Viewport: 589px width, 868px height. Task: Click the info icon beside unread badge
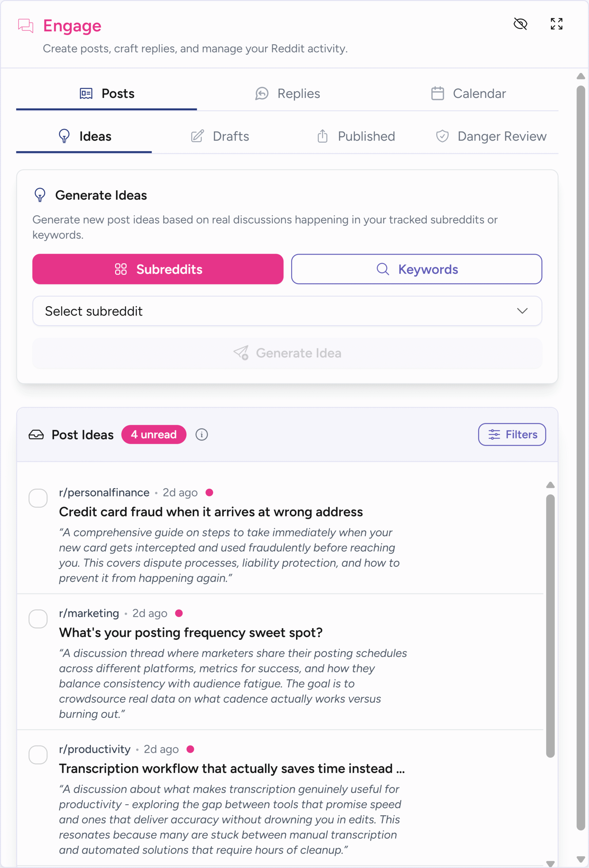[202, 434]
